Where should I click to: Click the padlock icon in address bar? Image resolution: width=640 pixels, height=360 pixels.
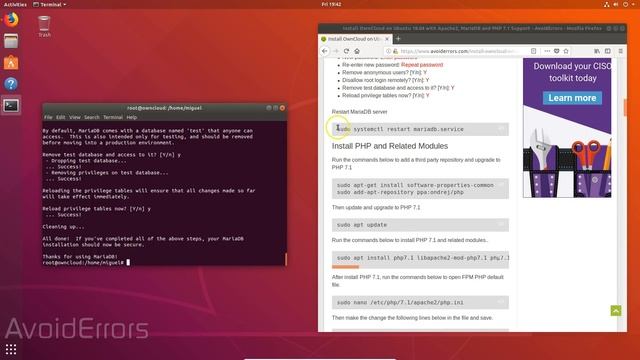pos(395,51)
